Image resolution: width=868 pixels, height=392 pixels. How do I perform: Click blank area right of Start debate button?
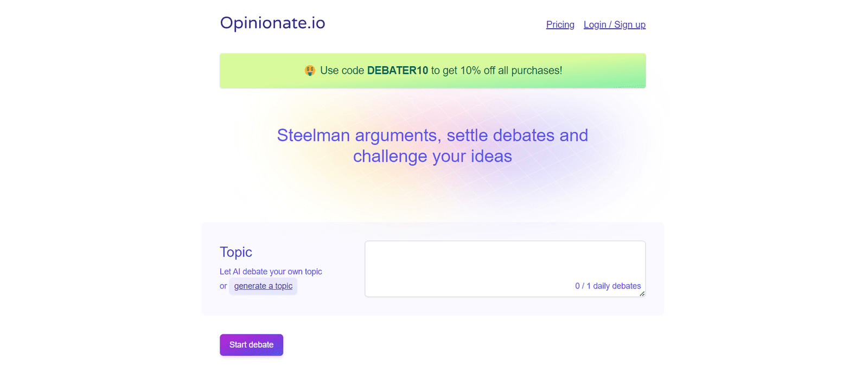pos(434,345)
